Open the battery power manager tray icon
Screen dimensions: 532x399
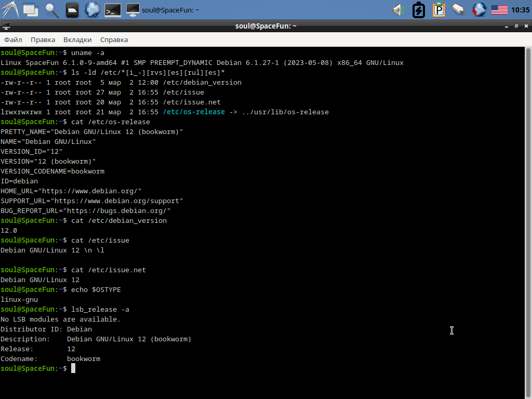[419, 10]
